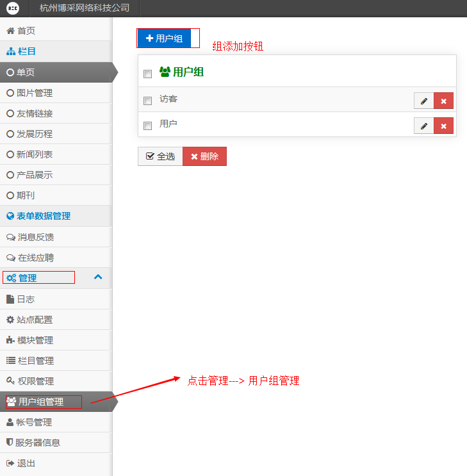
Task: Click the blue 用户组 add button
Action: (x=164, y=38)
